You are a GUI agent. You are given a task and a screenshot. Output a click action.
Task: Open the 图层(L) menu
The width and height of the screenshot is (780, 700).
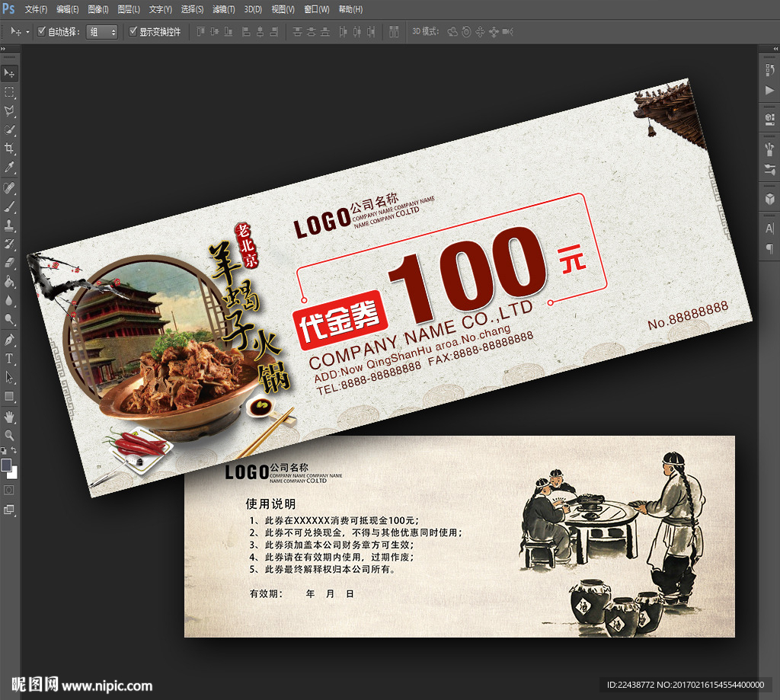coord(128,9)
